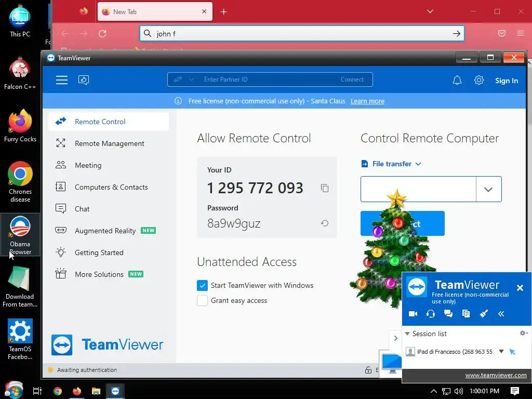532x399 pixels.
Task: Select the Chrones disease Chrome shortcut
Action: 20,182
